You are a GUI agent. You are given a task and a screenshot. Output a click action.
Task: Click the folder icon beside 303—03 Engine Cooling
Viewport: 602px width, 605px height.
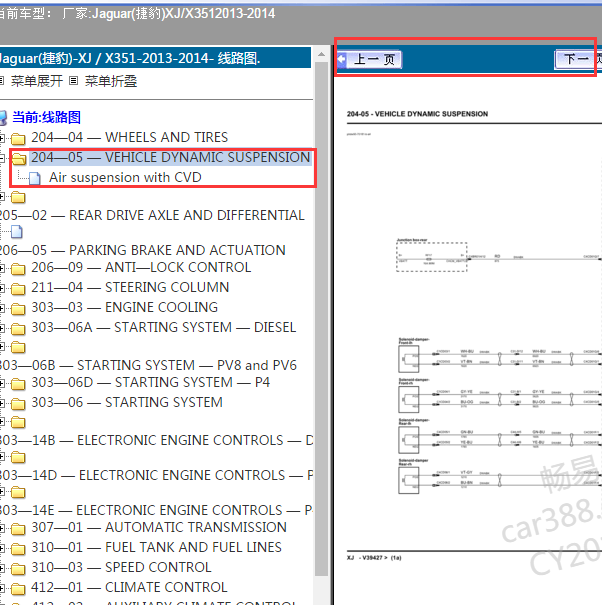18,309
